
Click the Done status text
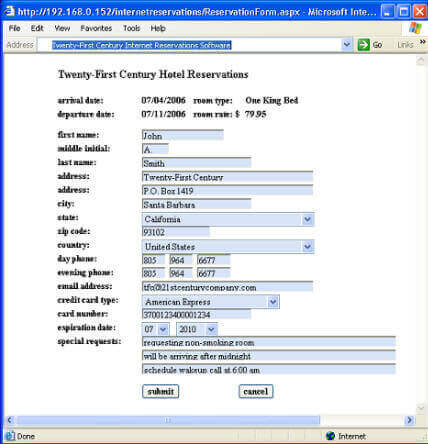click(26, 436)
